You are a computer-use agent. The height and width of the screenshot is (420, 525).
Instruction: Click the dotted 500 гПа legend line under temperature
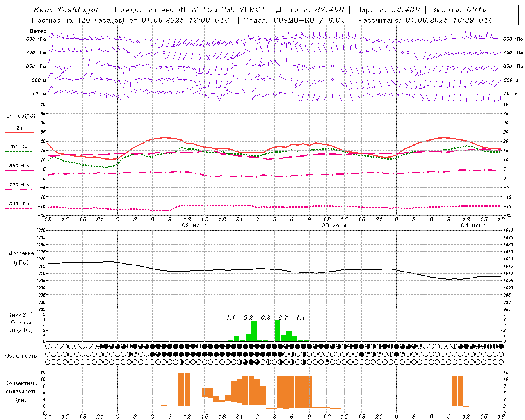click(x=19, y=208)
